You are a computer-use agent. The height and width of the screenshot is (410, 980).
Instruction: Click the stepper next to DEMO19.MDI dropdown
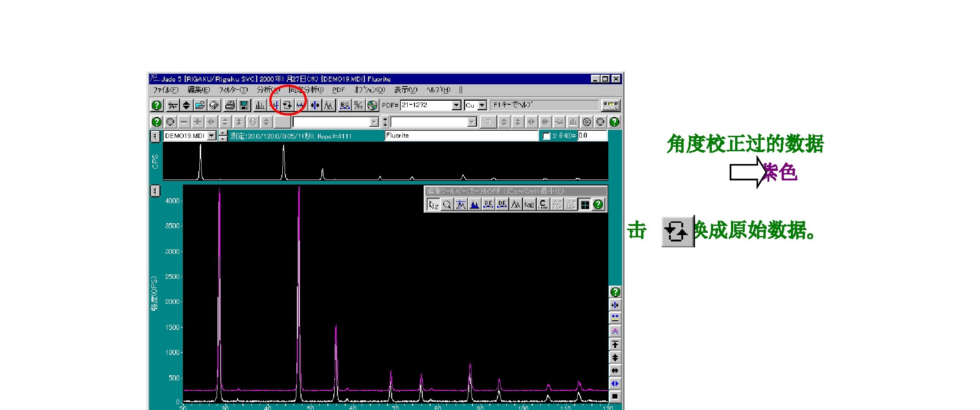click(x=223, y=136)
